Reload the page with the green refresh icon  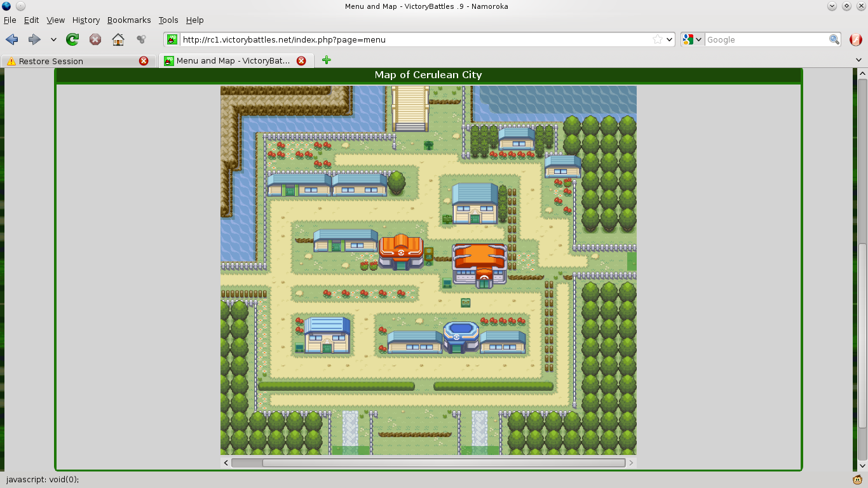72,39
